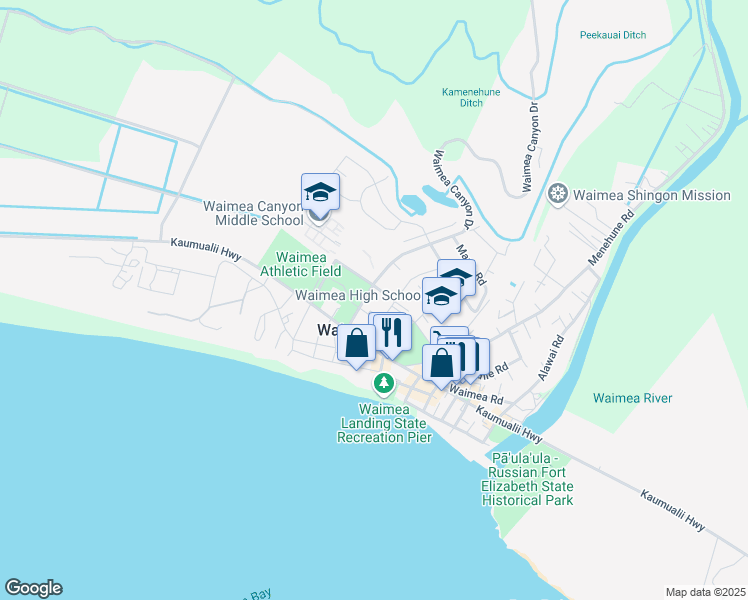The width and height of the screenshot is (748, 600).
Task: Click the Waimea Canyon Middle School graduation cap marker
Action: pyautogui.click(x=320, y=192)
